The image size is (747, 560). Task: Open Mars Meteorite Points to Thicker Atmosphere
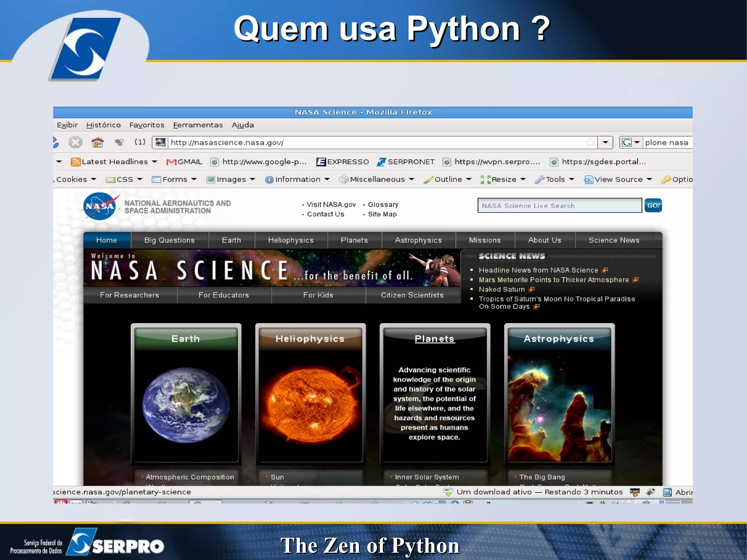click(554, 280)
